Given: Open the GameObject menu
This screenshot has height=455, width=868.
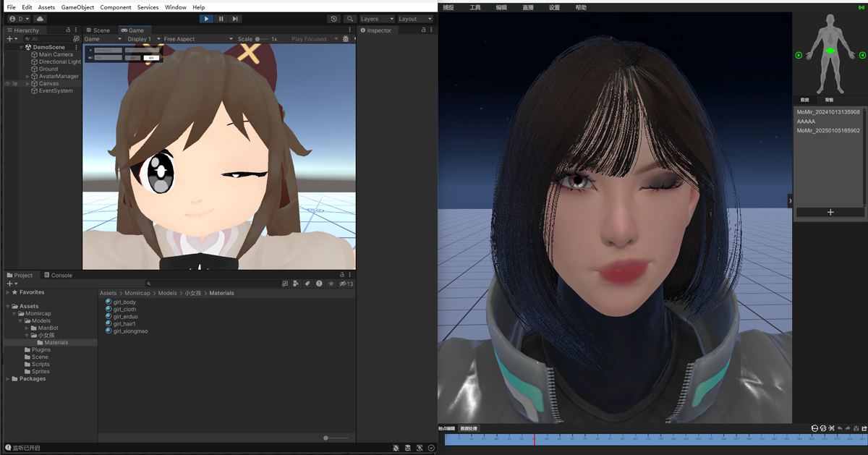Looking at the screenshot, I should 77,7.
